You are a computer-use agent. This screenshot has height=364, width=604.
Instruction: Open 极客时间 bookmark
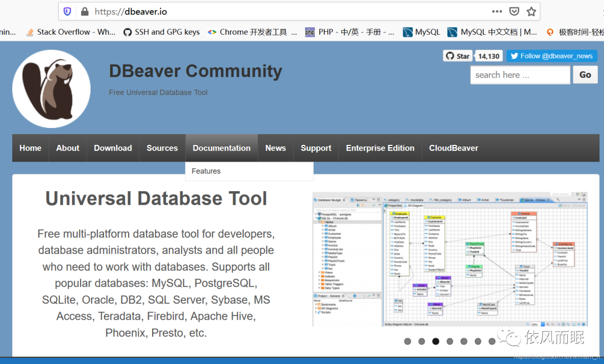[x=575, y=32]
